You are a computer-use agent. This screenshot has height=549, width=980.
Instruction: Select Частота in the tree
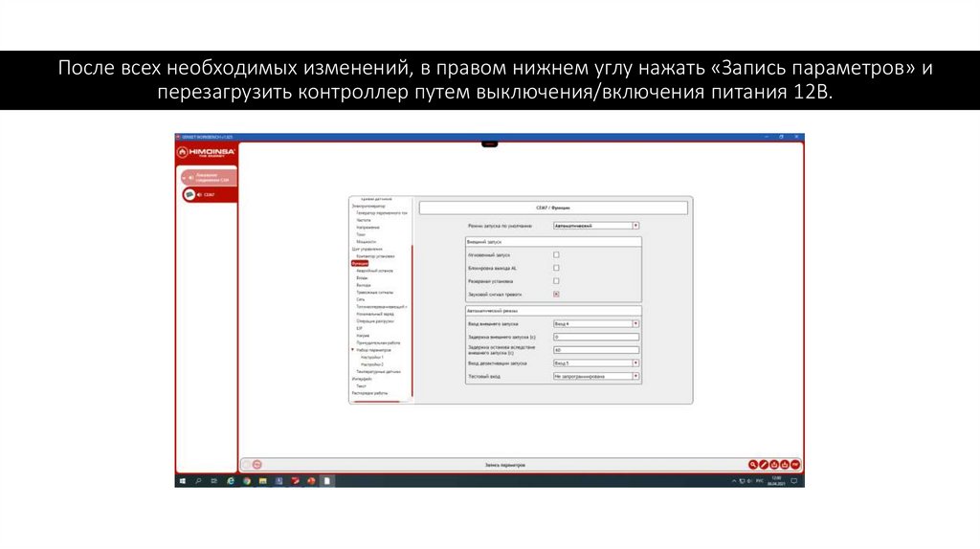364,220
